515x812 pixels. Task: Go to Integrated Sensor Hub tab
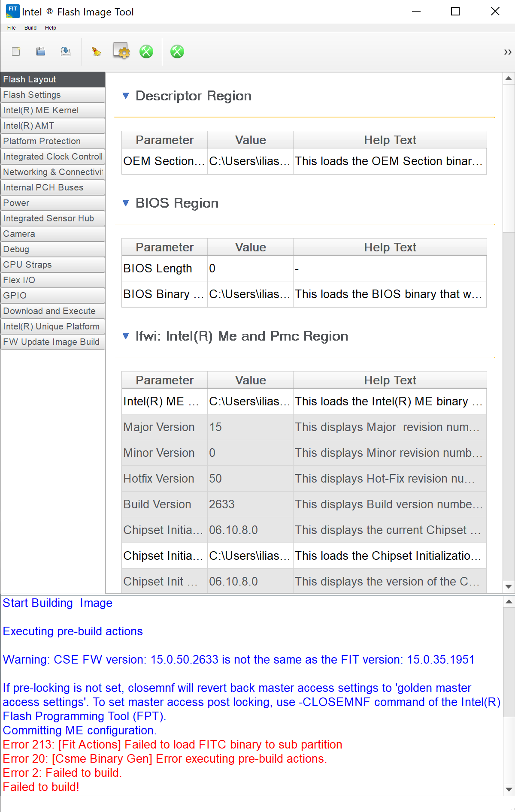(53, 218)
